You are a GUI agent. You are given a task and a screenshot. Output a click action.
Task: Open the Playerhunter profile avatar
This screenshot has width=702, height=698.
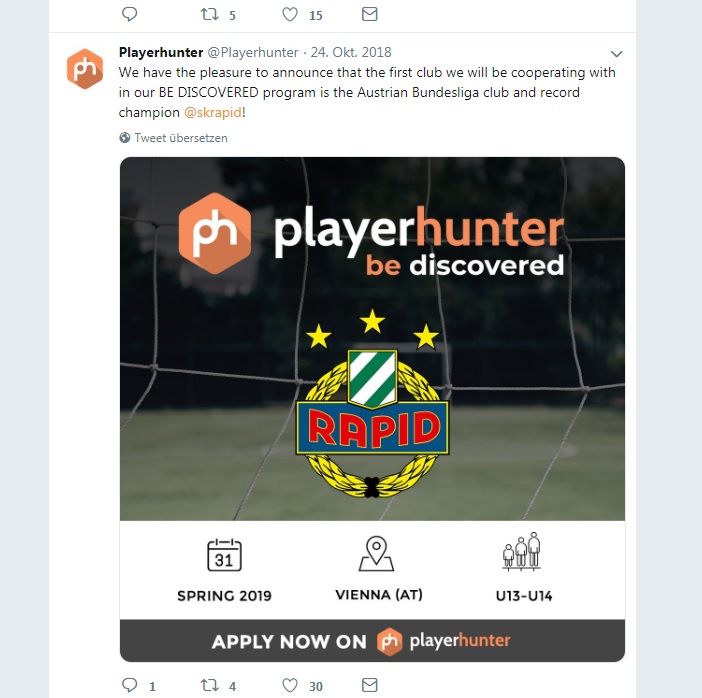85,69
